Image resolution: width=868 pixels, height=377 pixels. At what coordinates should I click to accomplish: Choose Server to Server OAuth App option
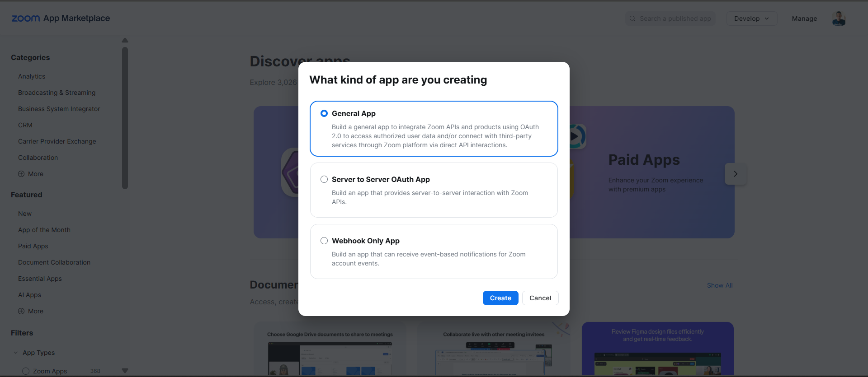click(324, 179)
